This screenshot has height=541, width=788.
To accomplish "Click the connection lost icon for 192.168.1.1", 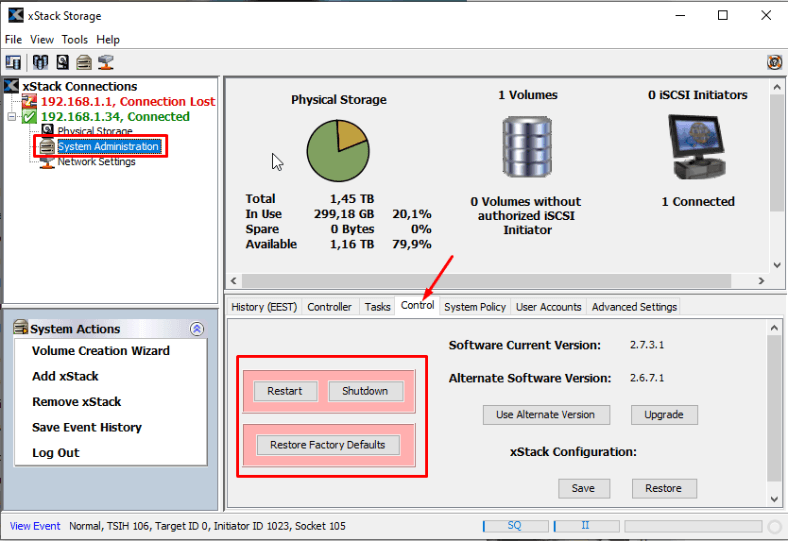I will [x=29, y=101].
